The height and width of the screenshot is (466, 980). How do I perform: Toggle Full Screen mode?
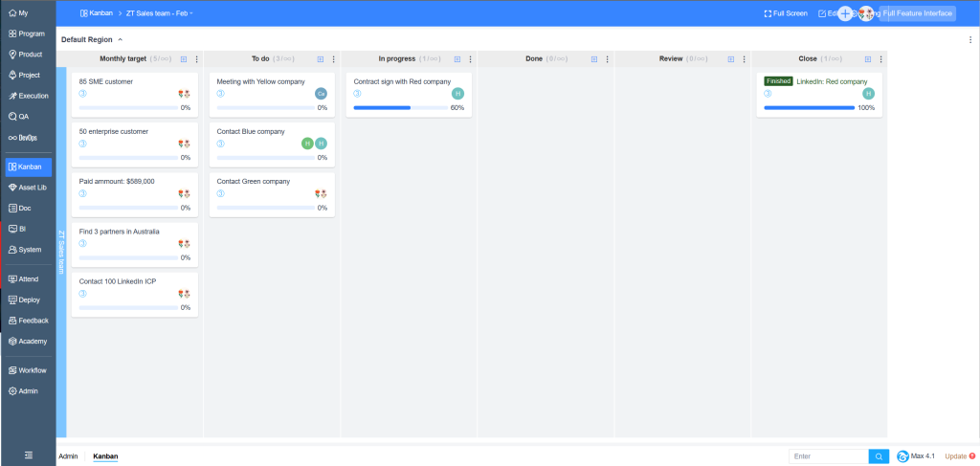[786, 13]
